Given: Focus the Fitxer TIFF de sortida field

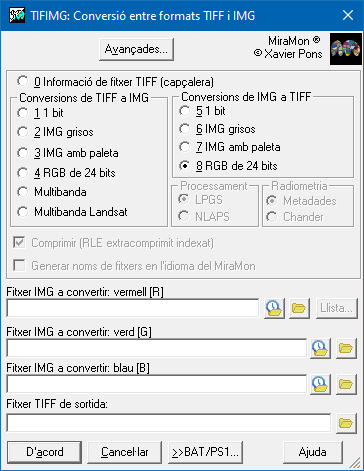Looking at the screenshot, I should point(169,423).
